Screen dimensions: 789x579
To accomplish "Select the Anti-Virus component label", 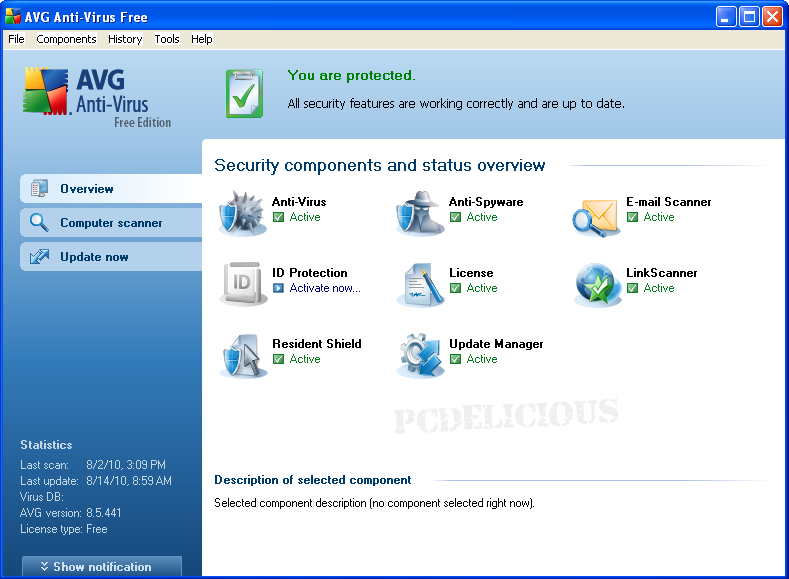I will click(x=299, y=202).
